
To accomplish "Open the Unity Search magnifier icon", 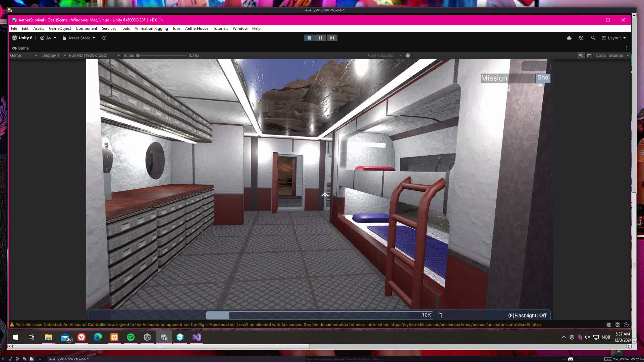I will tap(593, 38).
